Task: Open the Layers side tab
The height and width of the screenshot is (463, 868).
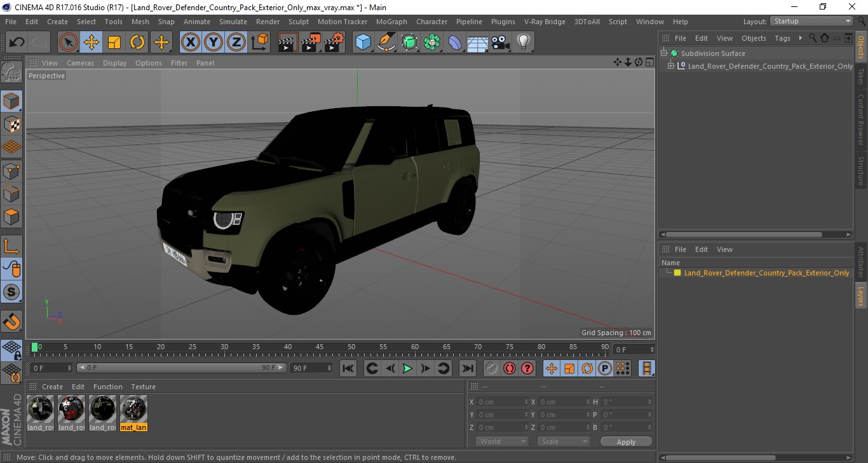Action: [861, 296]
